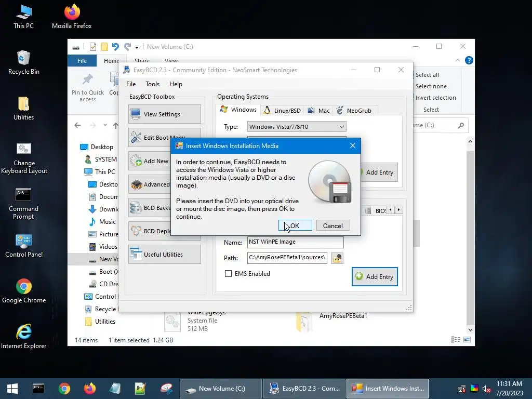Go up one folder in Explorer
The height and width of the screenshot is (399, 532).
(116, 126)
